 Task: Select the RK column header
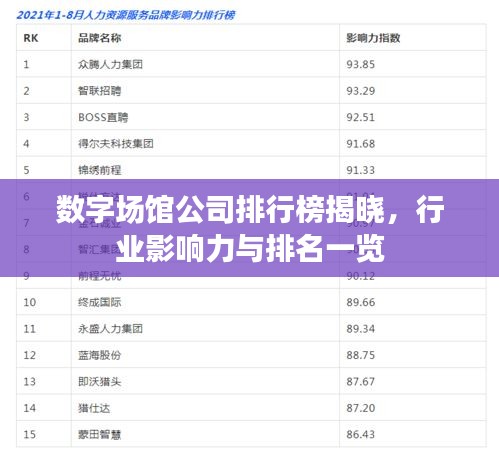pyautogui.click(x=31, y=38)
